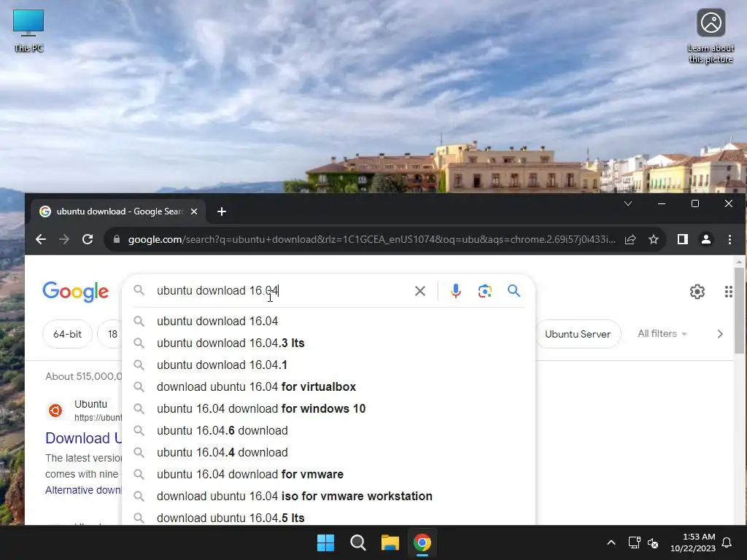
Task: Click the Ubuntu result favicon
Action: click(x=55, y=410)
